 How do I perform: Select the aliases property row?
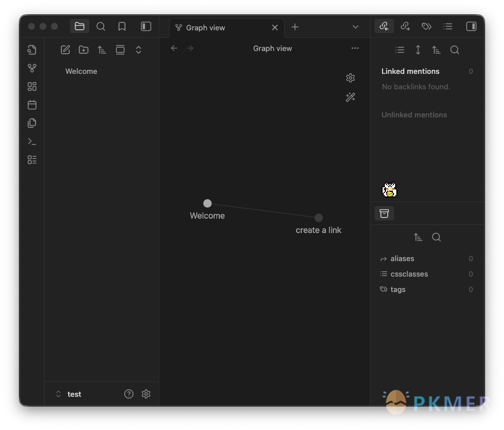click(x=427, y=258)
